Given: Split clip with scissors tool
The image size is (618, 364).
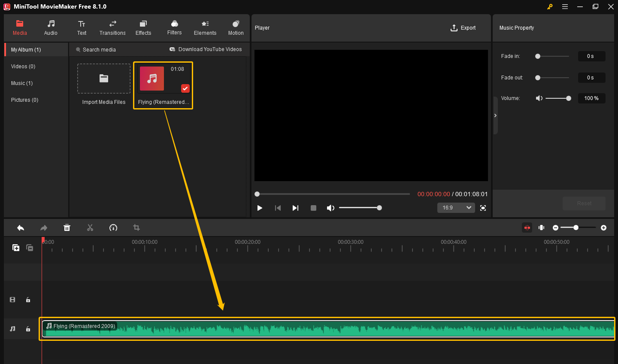Looking at the screenshot, I should coord(90,228).
